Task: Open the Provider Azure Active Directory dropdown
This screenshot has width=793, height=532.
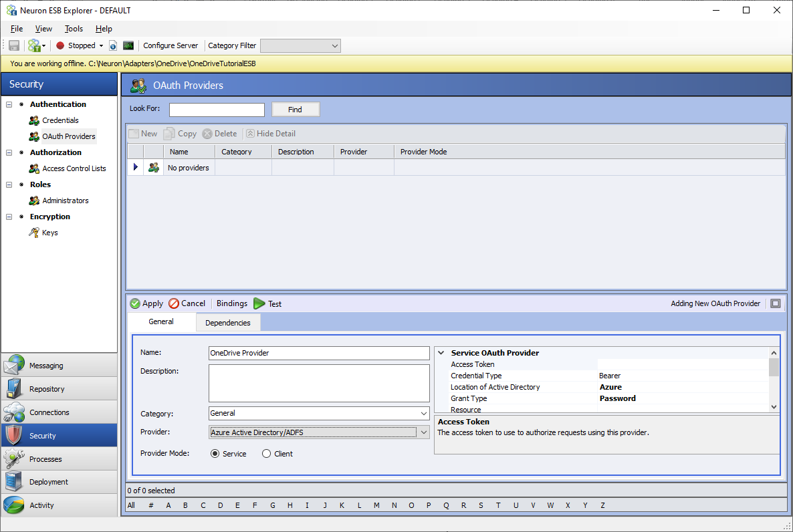Action: coord(424,432)
